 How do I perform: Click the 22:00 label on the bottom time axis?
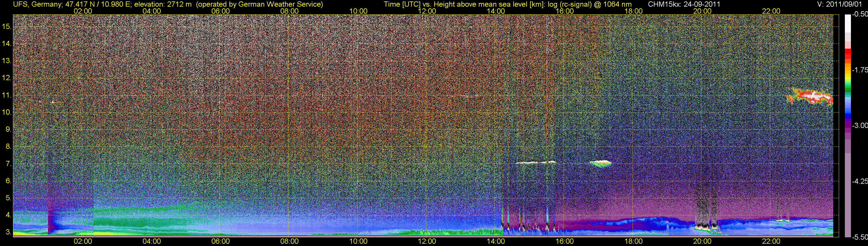click(x=771, y=241)
